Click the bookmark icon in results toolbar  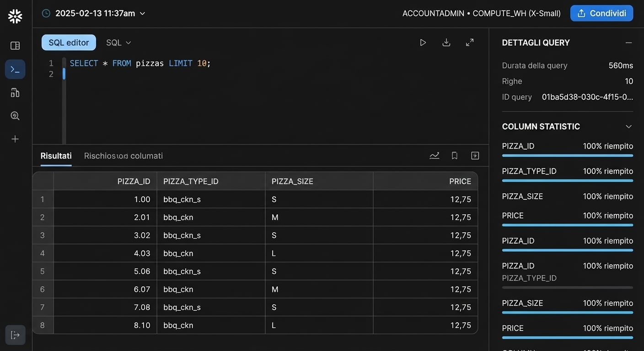[455, 156]
